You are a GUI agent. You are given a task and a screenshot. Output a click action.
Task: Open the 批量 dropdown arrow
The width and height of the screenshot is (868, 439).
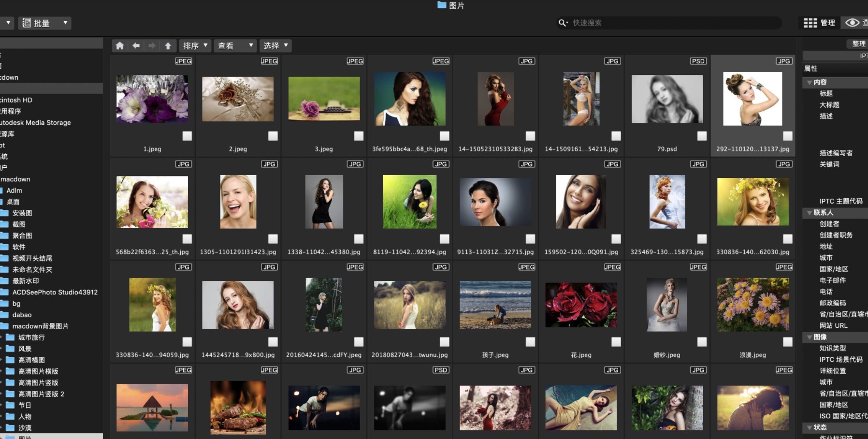[x=65, y=23]
